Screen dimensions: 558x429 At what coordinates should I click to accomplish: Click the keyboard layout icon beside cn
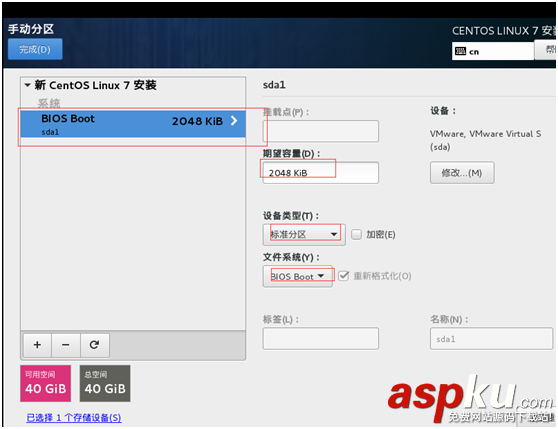[x=460, y=51]
